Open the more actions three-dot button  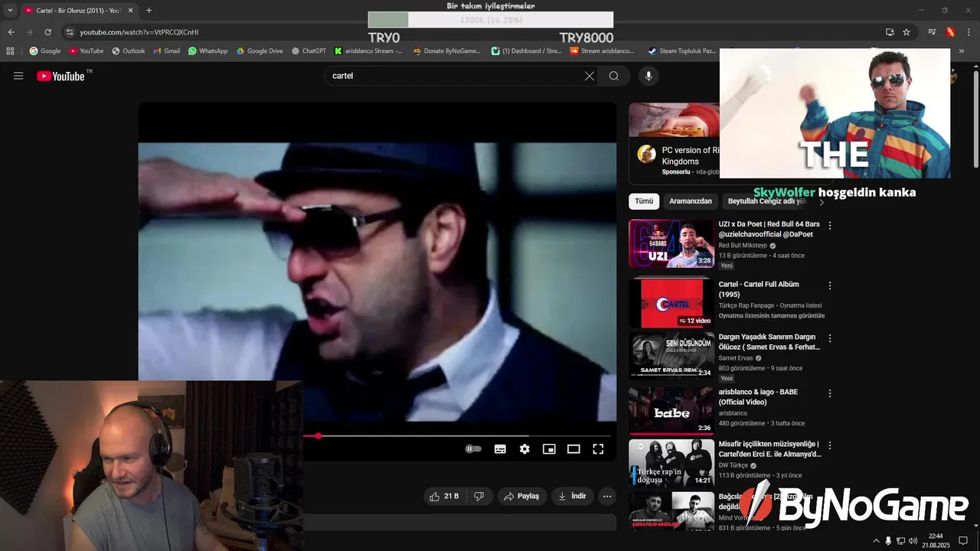click(x=607, y=496)
